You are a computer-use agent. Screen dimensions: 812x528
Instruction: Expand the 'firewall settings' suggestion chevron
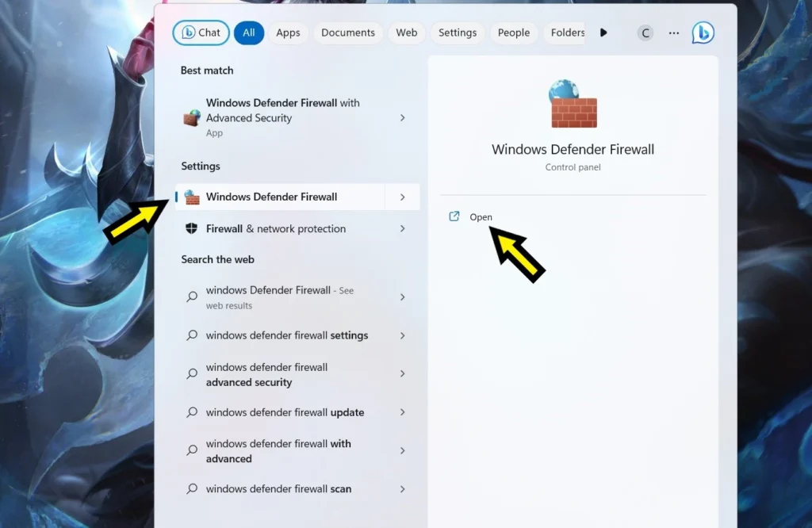pos(402,335)
